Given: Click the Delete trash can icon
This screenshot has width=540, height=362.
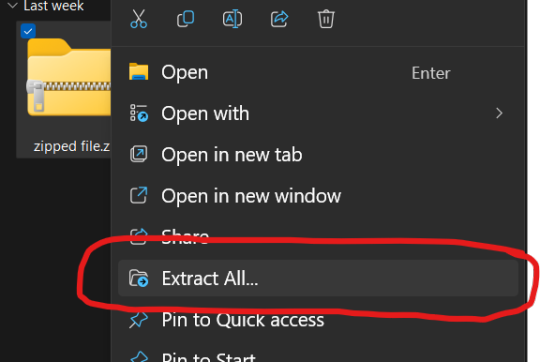Looking at the screenshot, I should coord(326,19).
